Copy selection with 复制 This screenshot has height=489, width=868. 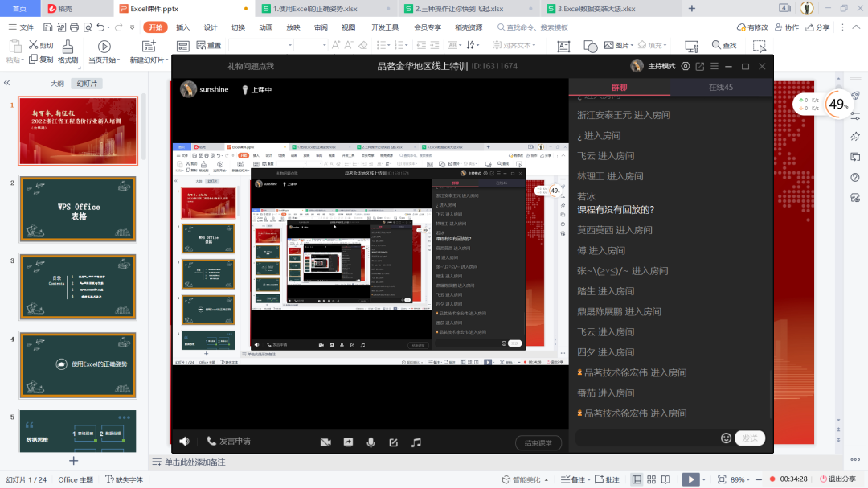(x=41, y=60)
